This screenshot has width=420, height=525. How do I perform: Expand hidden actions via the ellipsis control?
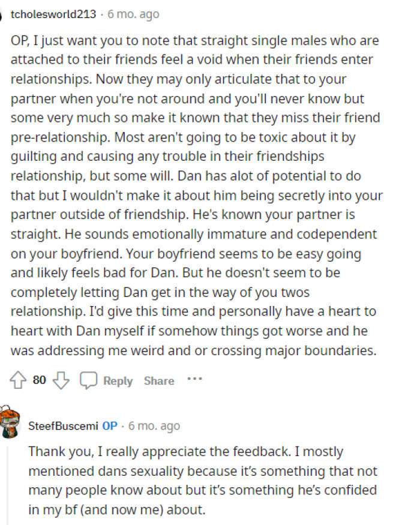[194, 378]
